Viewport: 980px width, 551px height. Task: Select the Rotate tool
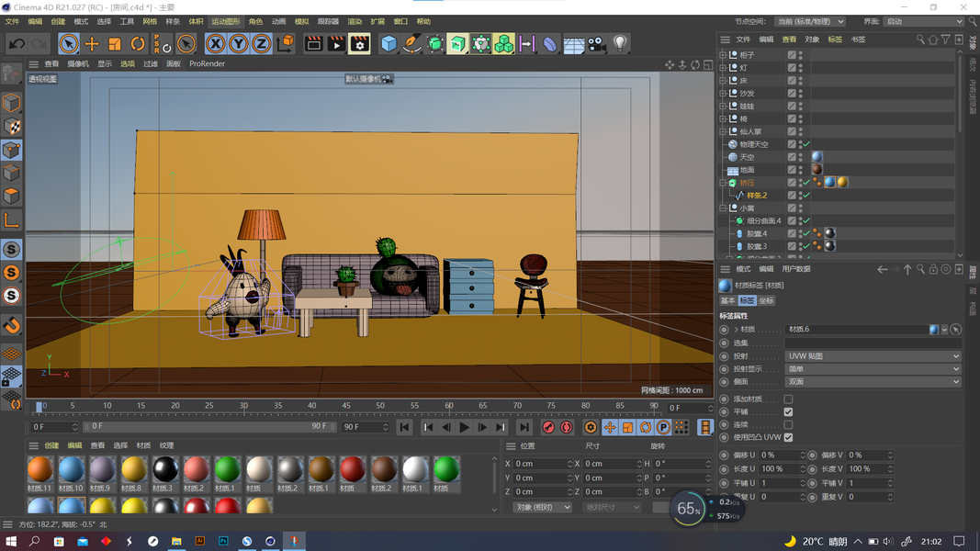(138, 44)
